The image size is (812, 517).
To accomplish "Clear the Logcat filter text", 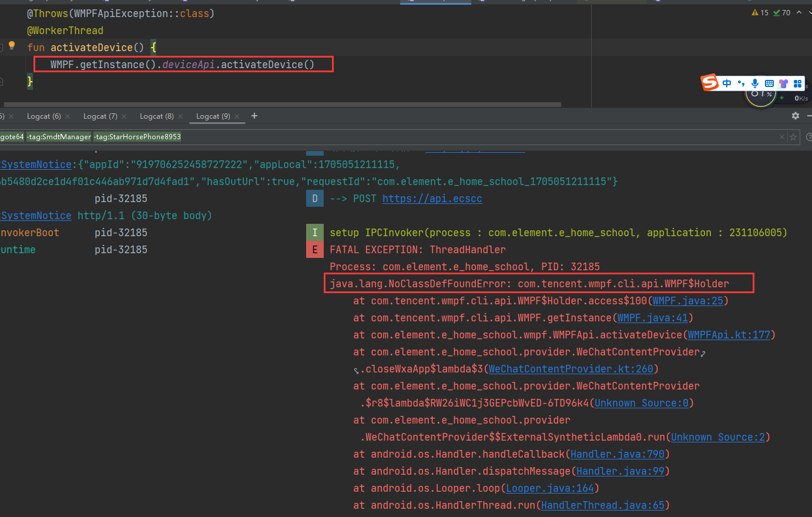I will [x=782, y=137].
